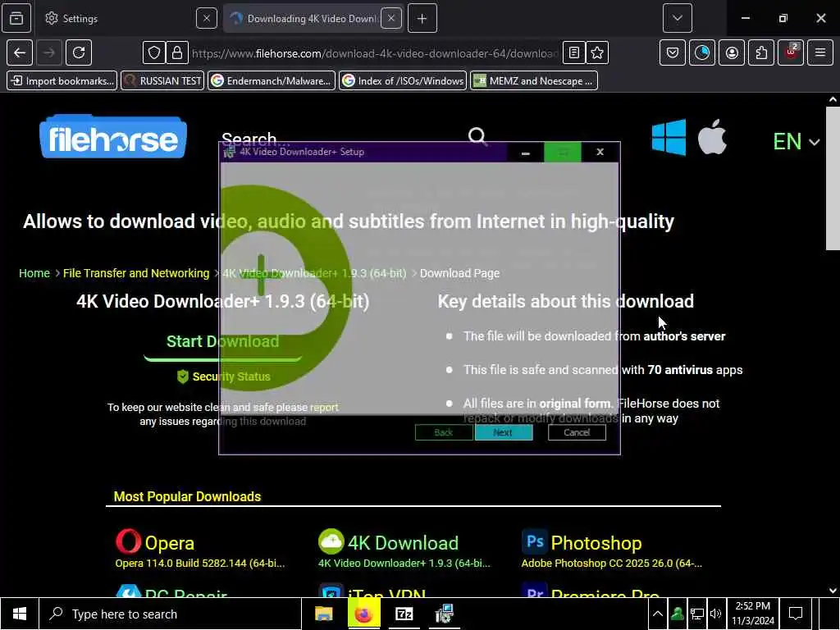Open the RUSSIAN TEST bookmark
Viewport: 840px width, 630px height.
tap(163, 81)
